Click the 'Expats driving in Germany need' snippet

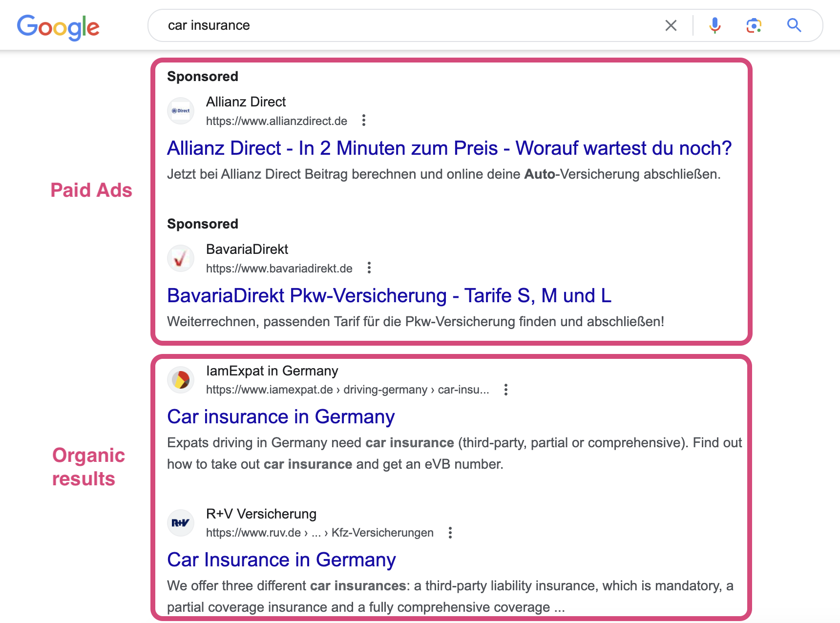454,453
